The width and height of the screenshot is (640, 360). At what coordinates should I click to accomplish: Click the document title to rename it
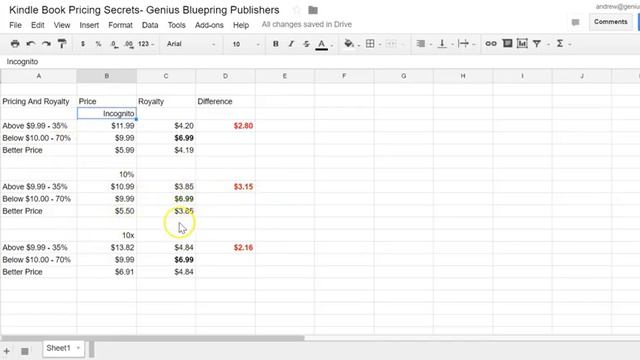click(x=144, y=10)
